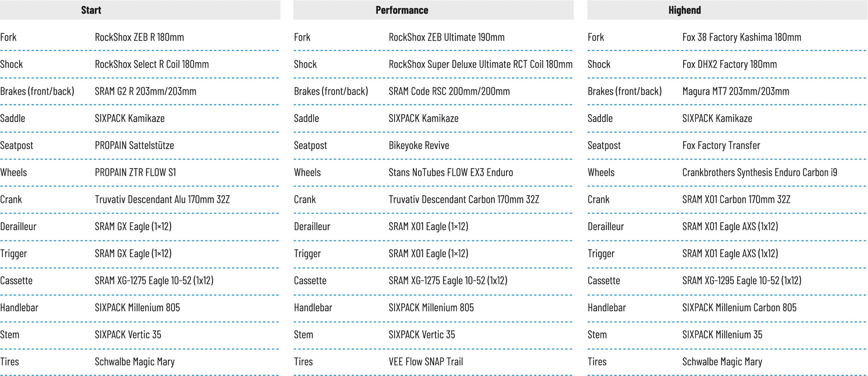Select Fox DHX2 Factory 180mm shock
This screenshot has height=376, width=868.
coord(729,64)
